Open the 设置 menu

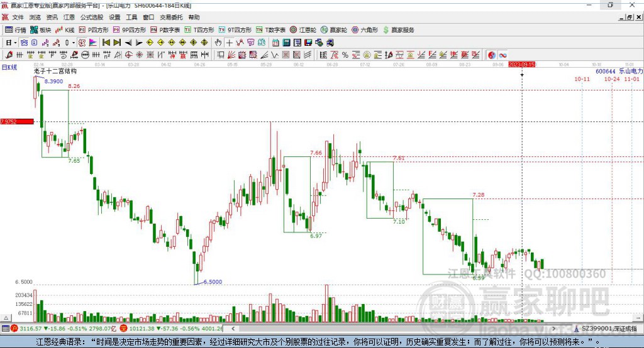(114, 17)
